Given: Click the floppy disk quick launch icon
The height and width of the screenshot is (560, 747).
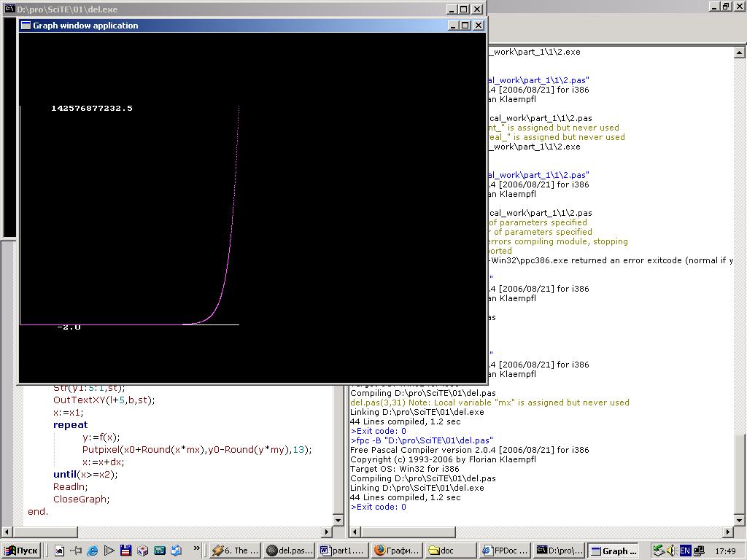Looking at the screenshot, I should pyautogui.click(x=125, y=551).
